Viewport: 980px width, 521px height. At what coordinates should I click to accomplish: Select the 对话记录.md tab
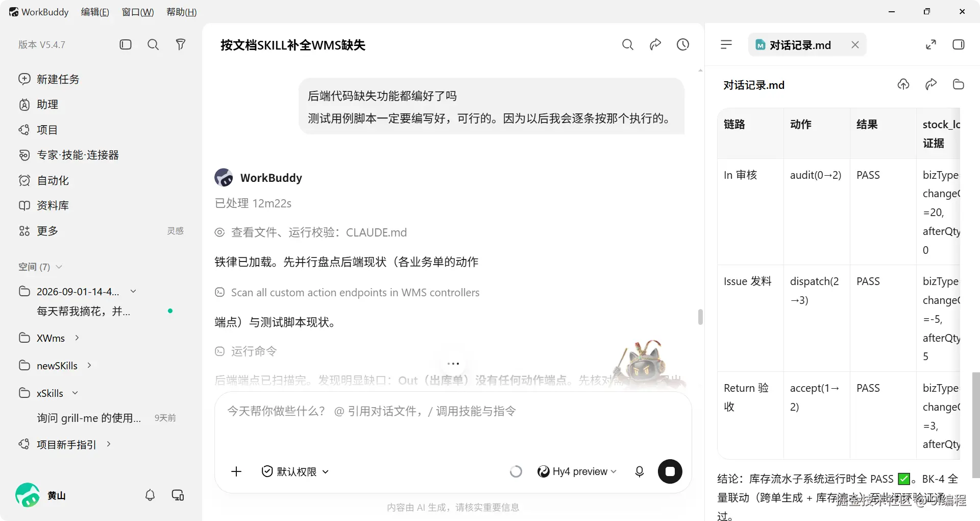800,45
